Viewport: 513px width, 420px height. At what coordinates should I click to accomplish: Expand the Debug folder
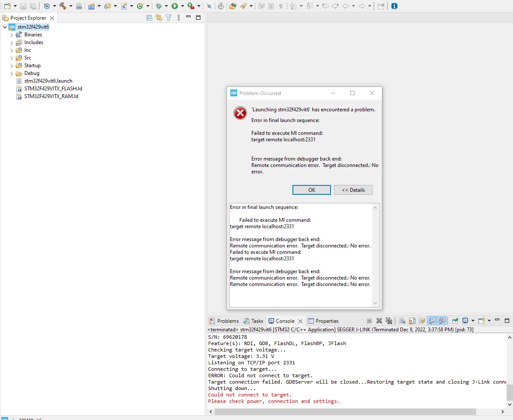(x=12, y=74)
